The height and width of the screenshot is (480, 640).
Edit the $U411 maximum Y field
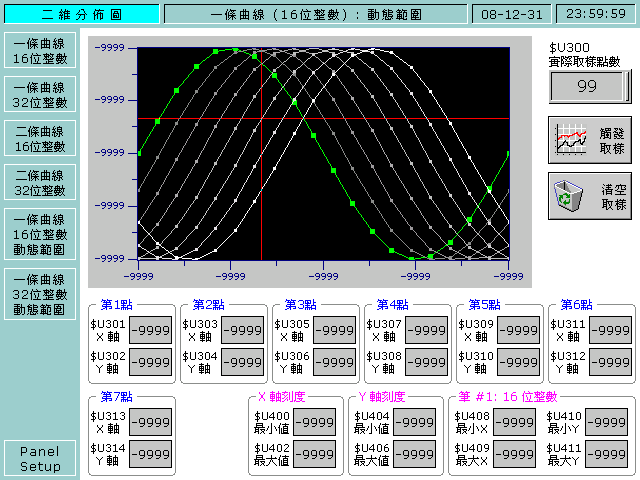pyautogui.click(x=607, y=455)
